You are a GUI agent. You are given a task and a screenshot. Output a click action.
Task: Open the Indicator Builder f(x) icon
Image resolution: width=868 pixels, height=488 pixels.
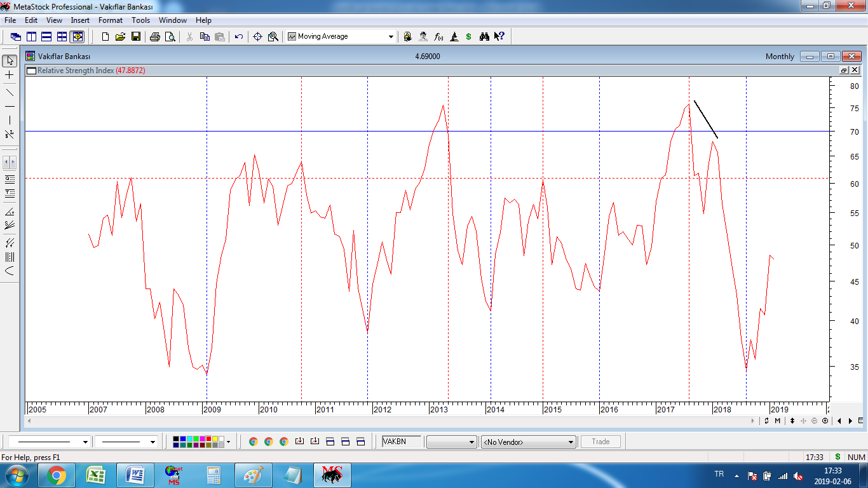[438, 37]
